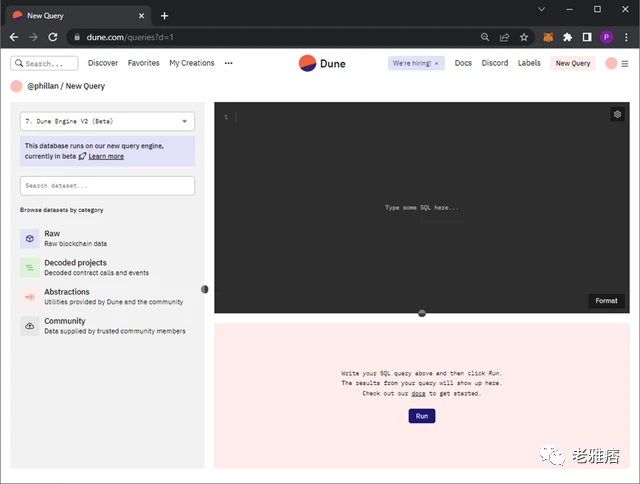
Task: Click the Abstractions orange icon
Action: [x=30, y=297]
